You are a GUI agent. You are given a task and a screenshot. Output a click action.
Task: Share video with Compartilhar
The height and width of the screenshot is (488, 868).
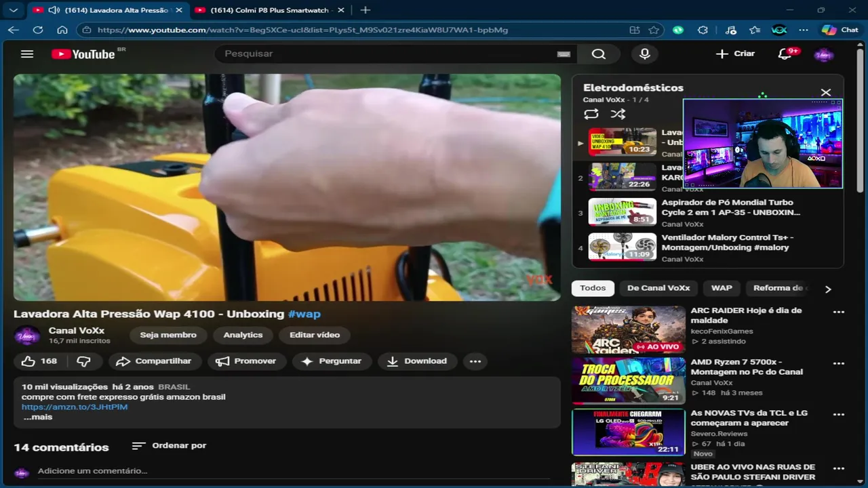point(155,361)
